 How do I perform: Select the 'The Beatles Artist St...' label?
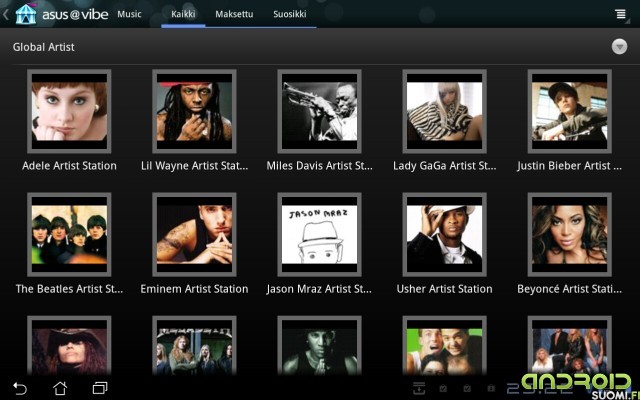[69, 289]
